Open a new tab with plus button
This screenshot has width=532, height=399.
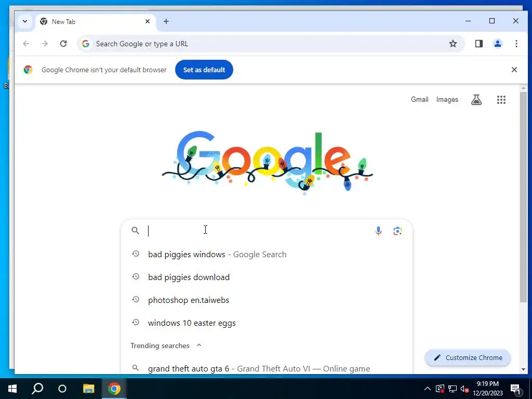[166, 21]
